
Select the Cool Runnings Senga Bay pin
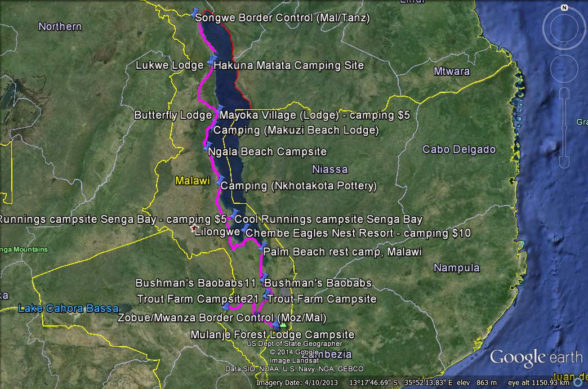pos(233,214)
